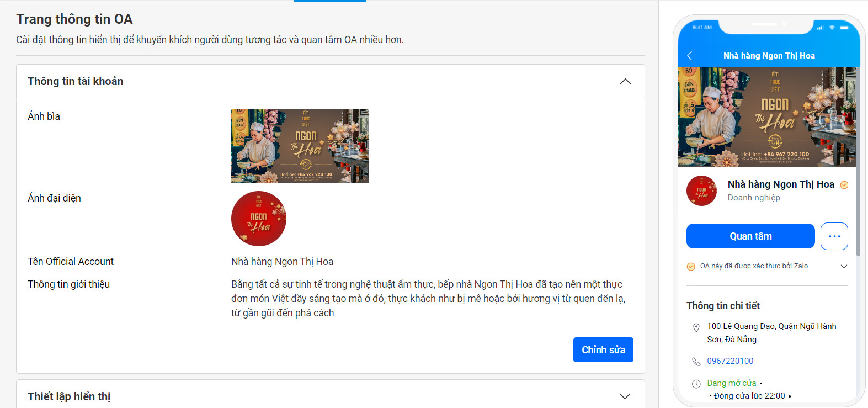868x408 pixels.
Task: Click the round avatar image under Ảnh đại diện
Action: (x=259, y=219)
